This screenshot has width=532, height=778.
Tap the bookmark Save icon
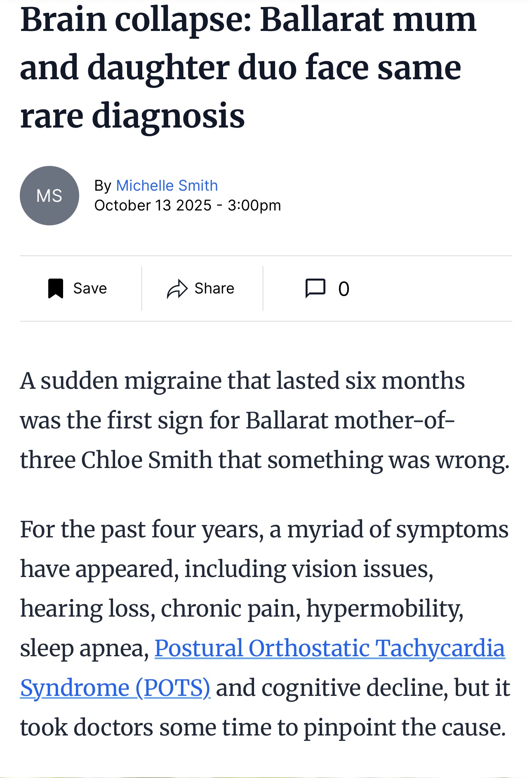[56, 288]
